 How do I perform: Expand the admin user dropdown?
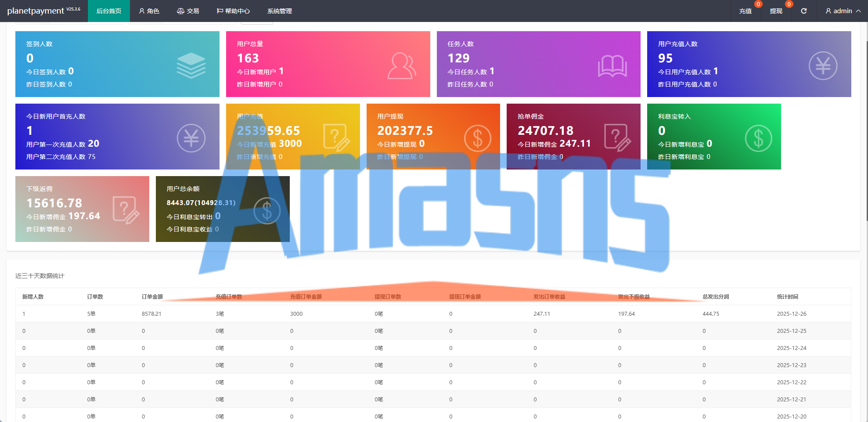[x=843, y=11]
